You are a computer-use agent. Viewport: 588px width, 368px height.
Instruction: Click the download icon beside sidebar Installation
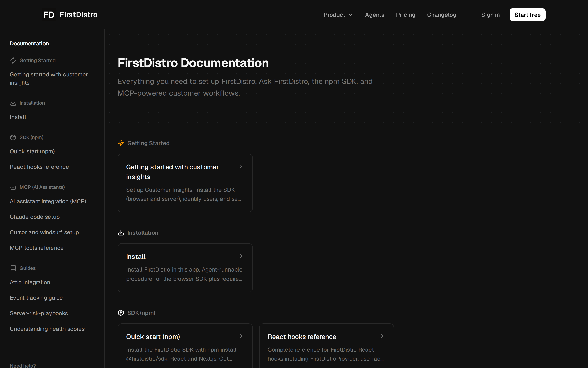click(13, 103)
